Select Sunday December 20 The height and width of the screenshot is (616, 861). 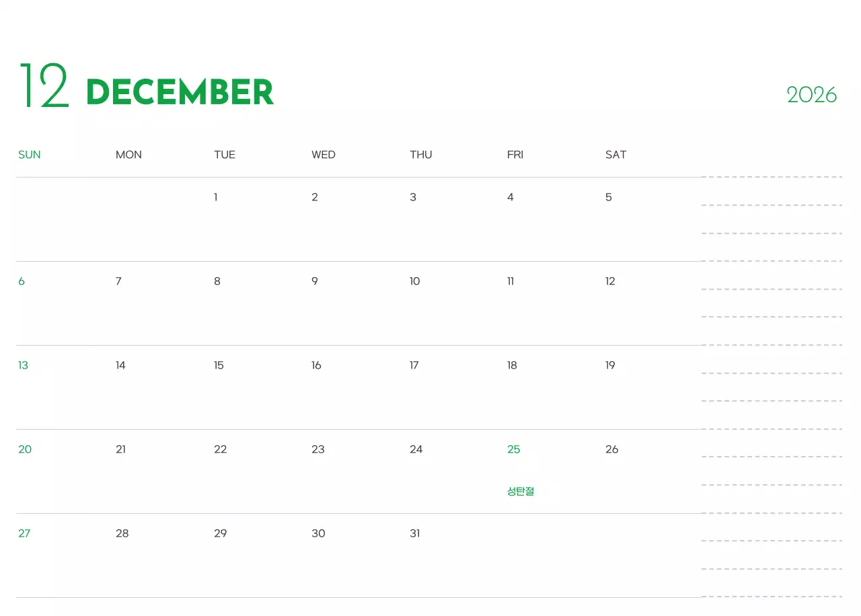[25, 449]
